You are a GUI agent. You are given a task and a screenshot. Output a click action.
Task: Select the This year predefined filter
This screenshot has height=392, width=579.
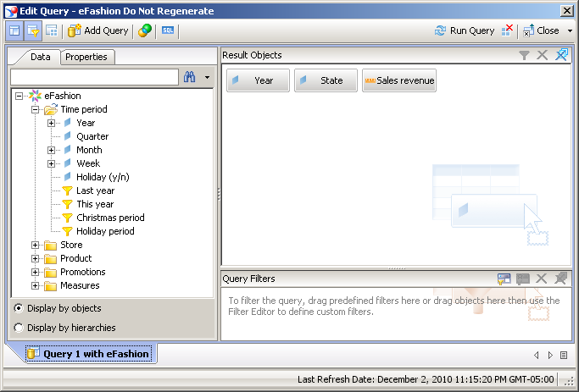click(x=95, y=204)
